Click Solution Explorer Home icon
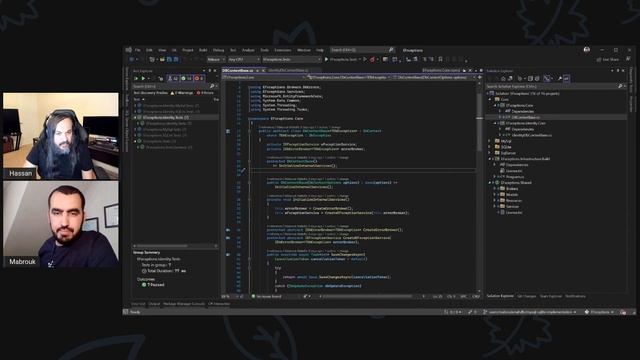 503,78
